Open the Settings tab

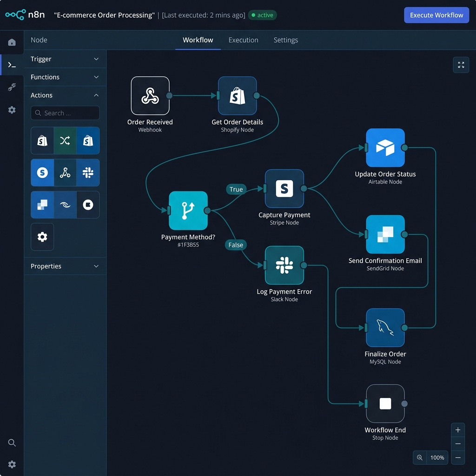(x=286, y=40)
